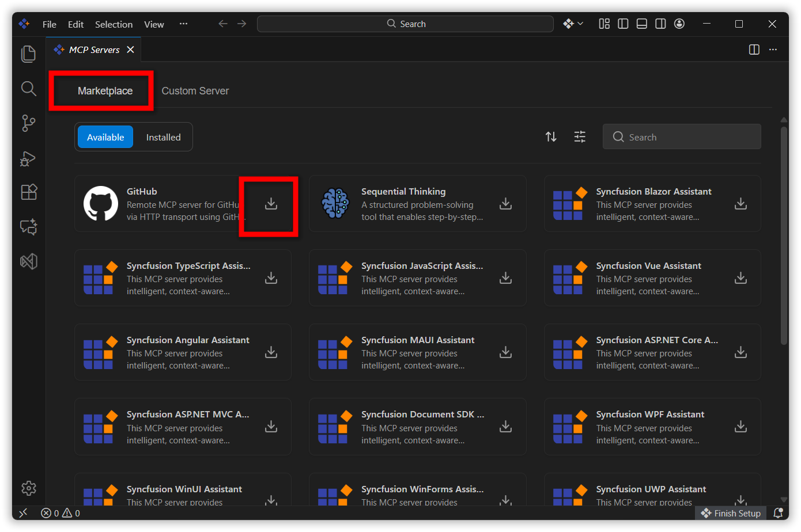Open the AI assistant dropdown in title bar

[573, 24]
